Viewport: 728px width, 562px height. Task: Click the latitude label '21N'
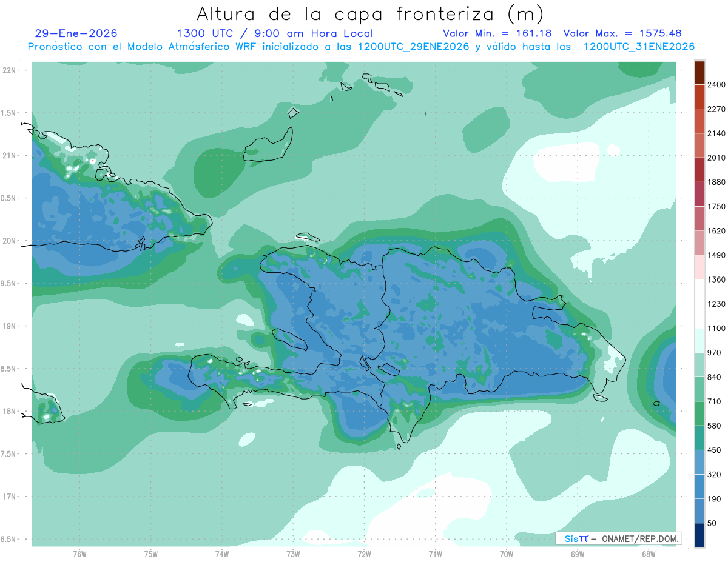(9, 155)
